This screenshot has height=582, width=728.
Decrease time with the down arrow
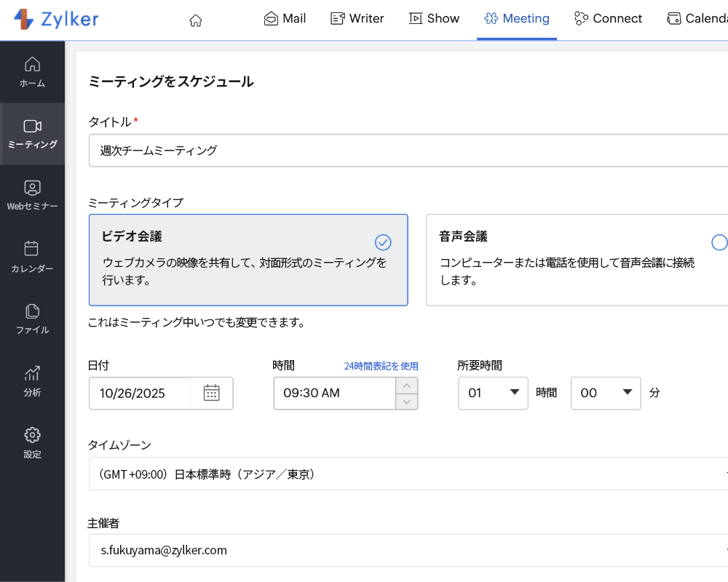(407, 402)
